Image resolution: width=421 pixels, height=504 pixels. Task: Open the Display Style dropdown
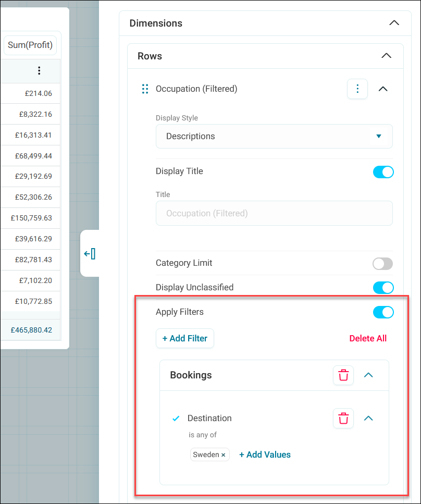(274, 137)
